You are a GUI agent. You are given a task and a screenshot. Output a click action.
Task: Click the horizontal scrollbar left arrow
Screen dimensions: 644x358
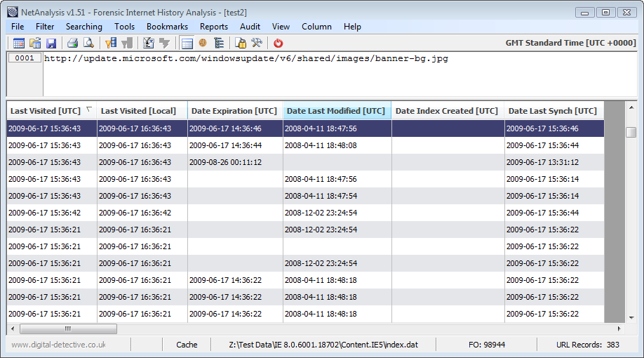[13, 329]
